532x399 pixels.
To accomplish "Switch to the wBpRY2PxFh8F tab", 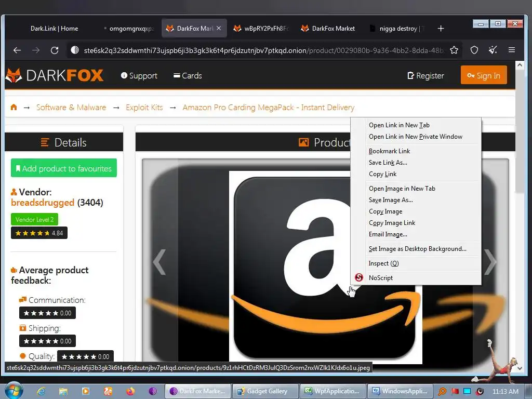I will (x=261, y=29).
